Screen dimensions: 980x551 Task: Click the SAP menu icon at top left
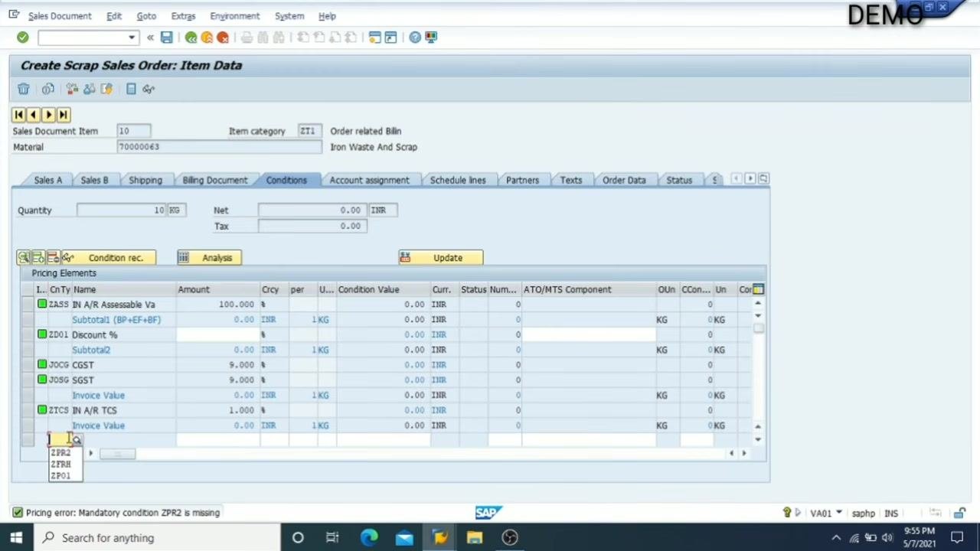(14, 15)
